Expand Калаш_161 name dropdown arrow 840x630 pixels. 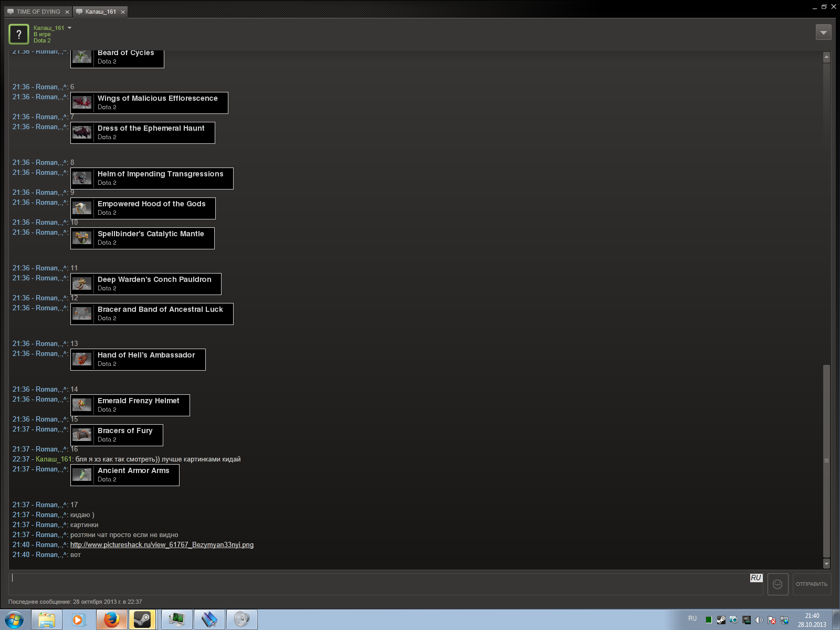pos(69,28)
